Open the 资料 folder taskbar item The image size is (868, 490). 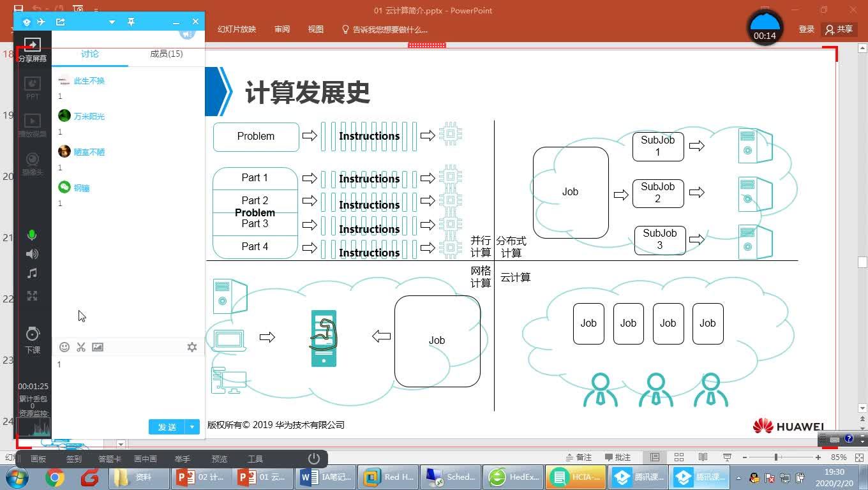tap(138, 477)
